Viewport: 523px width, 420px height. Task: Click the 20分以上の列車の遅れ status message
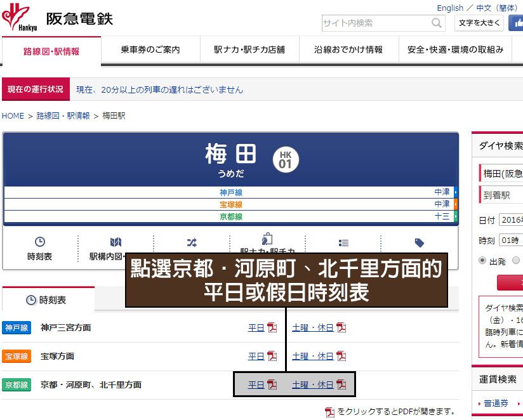pos(159,89)
